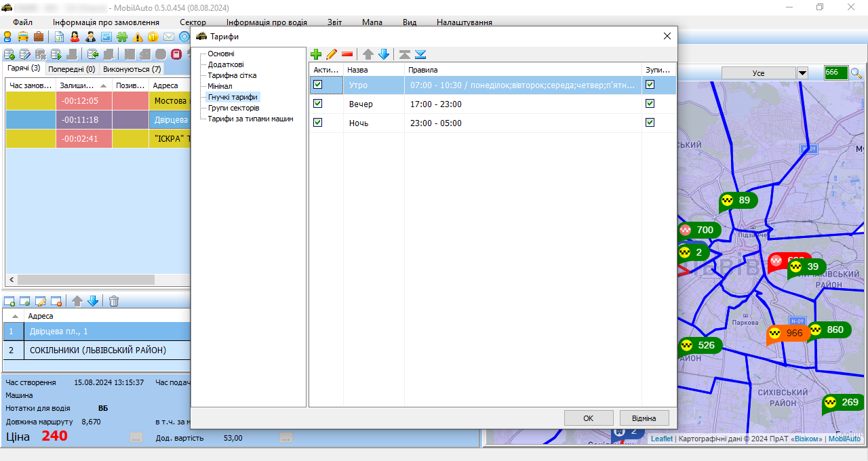
Task: Click the green plus add tariff icon
Action: point(316,54)
